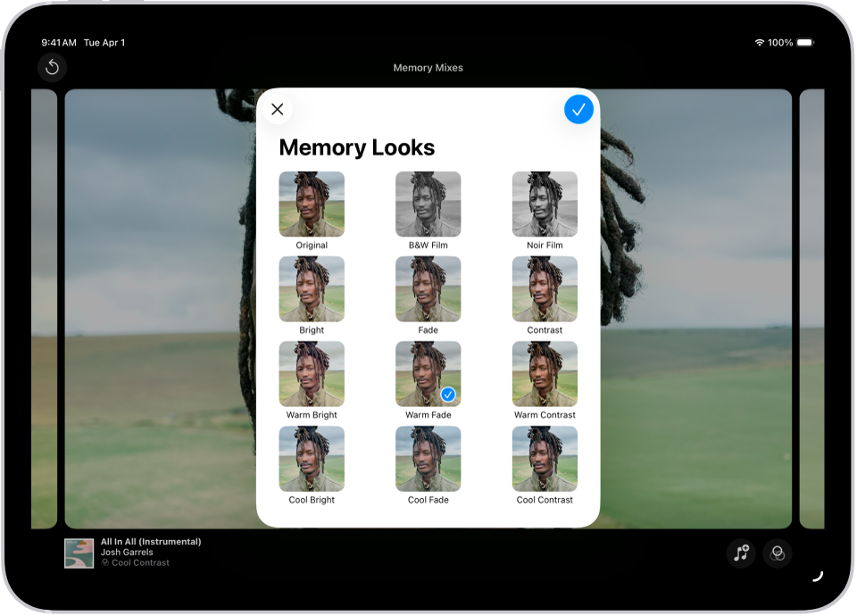This screenshot has width=857, height=616.
Task: Select the Fade look thumbnail
Action: tap(428, 288)
